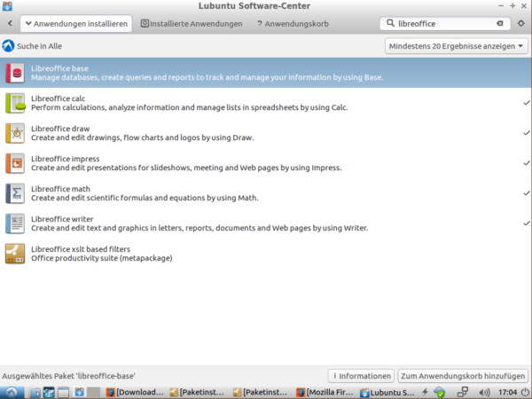Image resolution: width=532 pixels, height=399 pixels.
Task: Switch to Installierte Anwendungen tab
Action: 192,23
